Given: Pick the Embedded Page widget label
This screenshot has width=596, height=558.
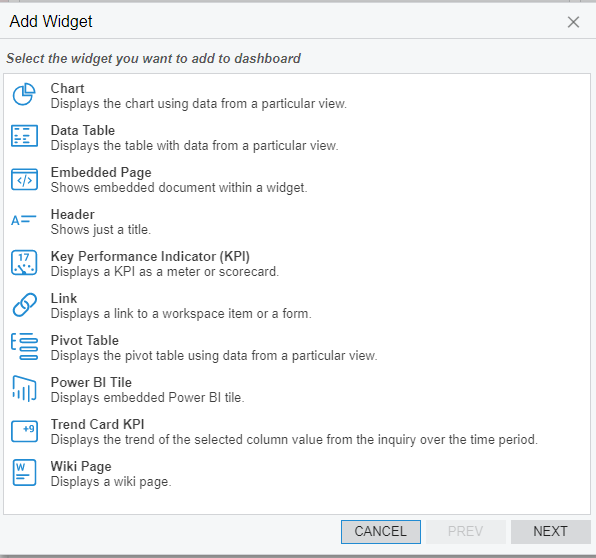Looking at the screenshot, I should click(x=101, y=172).
